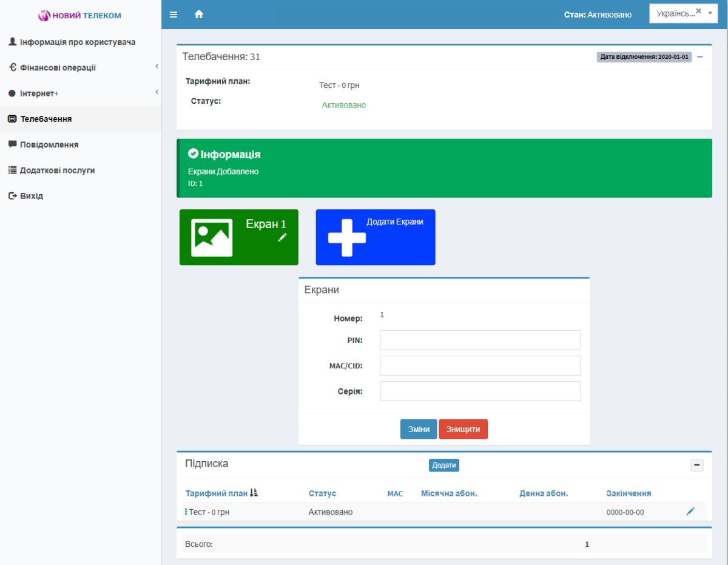Click Активовано in the subscription row
This screenshot has height=565, width=728.
[x=331, y=512]
